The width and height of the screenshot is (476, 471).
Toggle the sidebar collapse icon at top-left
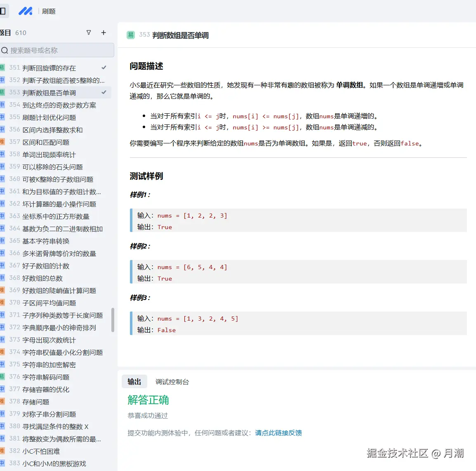click(x=4, y=11)
